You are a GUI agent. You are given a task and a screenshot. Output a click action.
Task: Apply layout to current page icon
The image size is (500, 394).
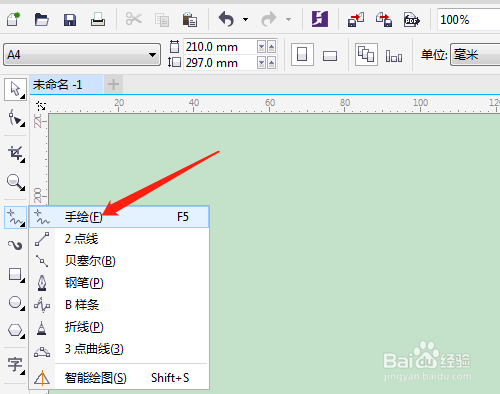[x=394, y=55]
